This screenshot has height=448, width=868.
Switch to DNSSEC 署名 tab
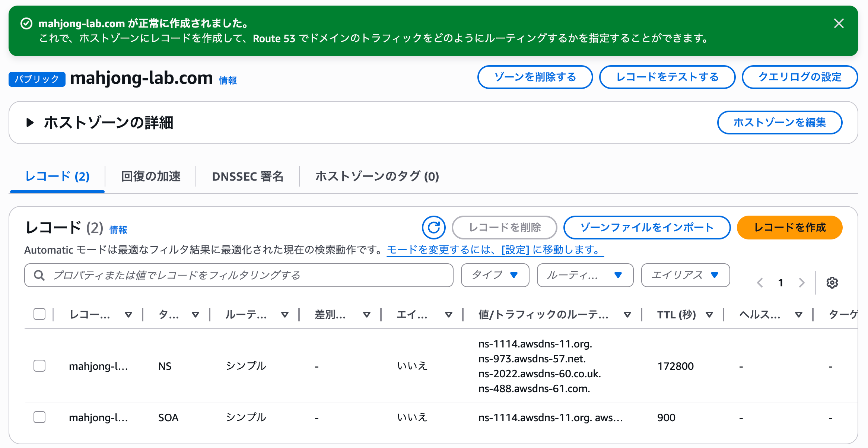point(248,176)
